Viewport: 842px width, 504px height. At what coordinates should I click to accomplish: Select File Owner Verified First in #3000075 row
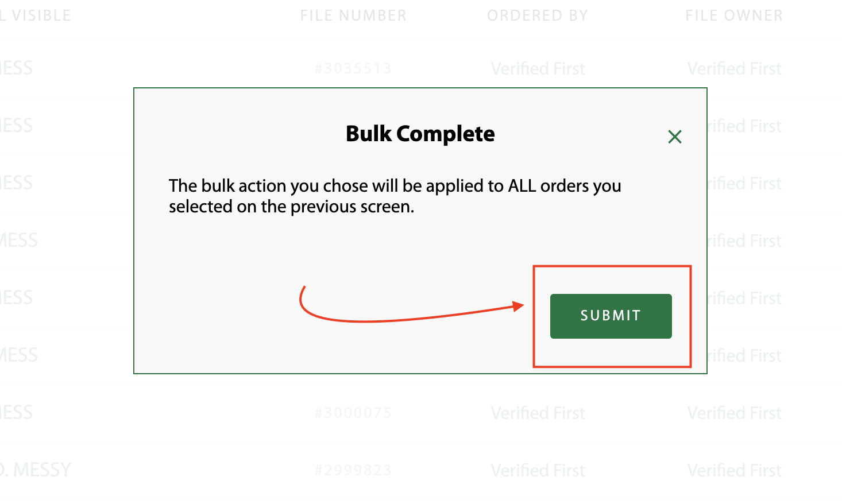(735, 413)
